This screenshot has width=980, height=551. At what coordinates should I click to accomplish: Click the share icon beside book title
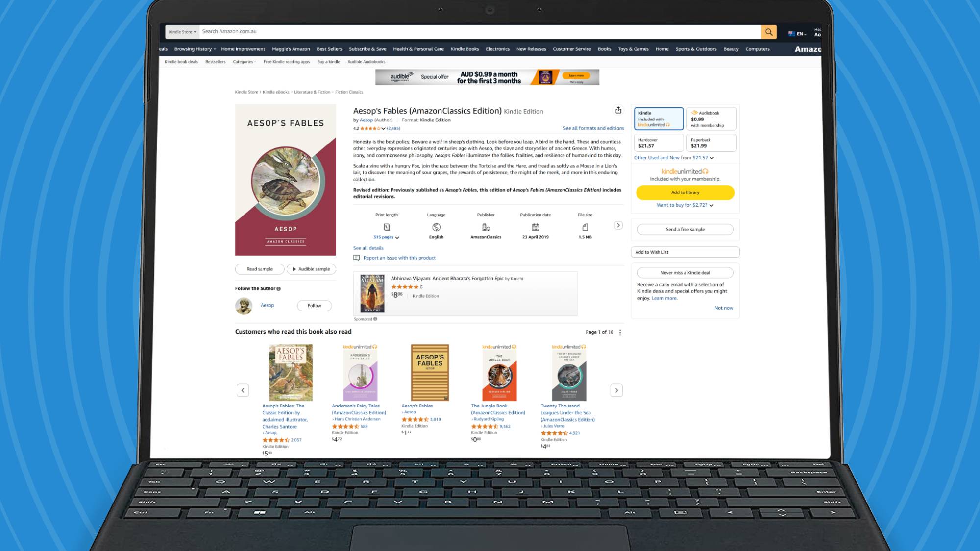coord(618,110)
